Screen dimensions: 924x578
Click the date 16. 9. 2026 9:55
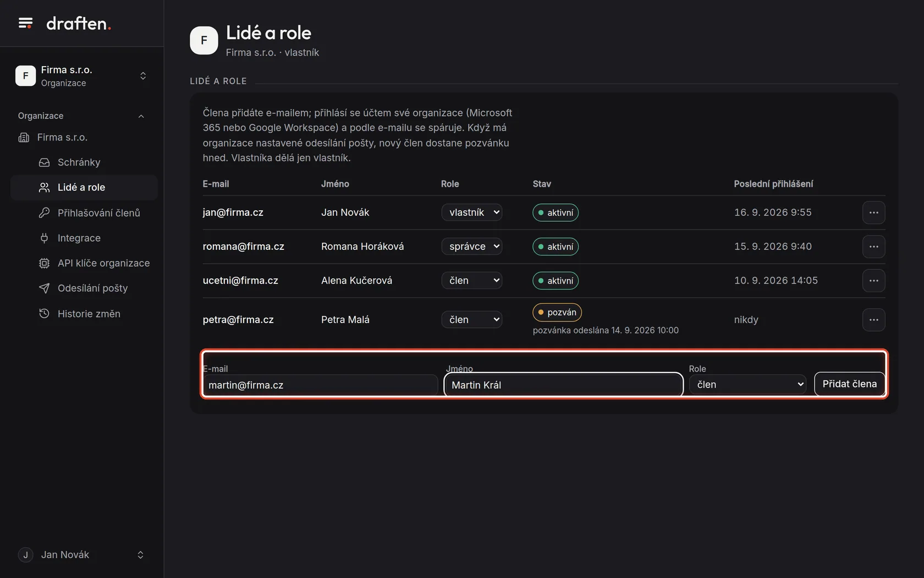point(773,212)
